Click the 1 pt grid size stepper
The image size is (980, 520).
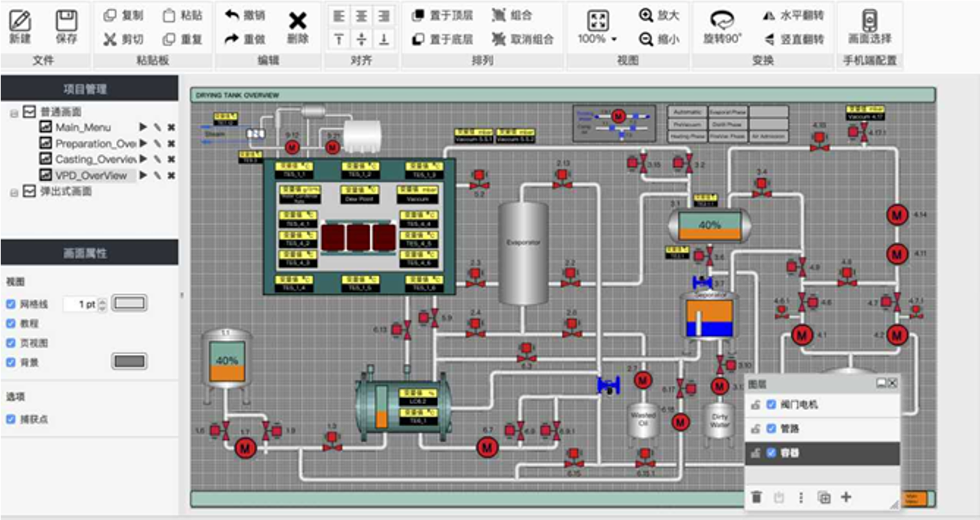(x=102, y=304)
